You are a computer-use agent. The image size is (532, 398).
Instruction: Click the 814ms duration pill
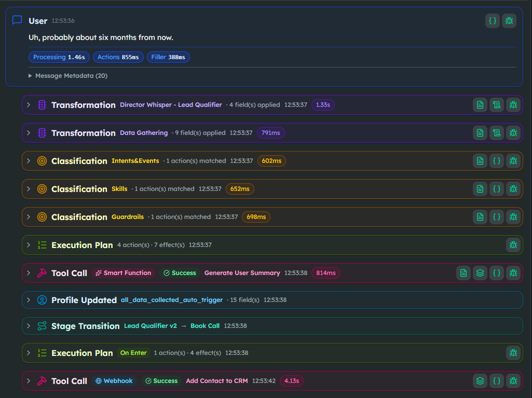pyautogui.click(x=326, y=273)
